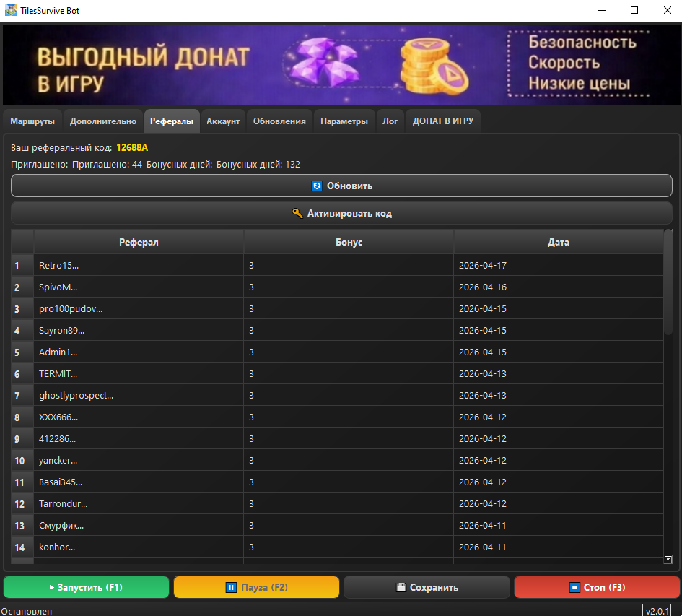Open the Аккаунт tab
Viewport: 682px width, 616px height.
pyautogui.click(x=223, y=121)
